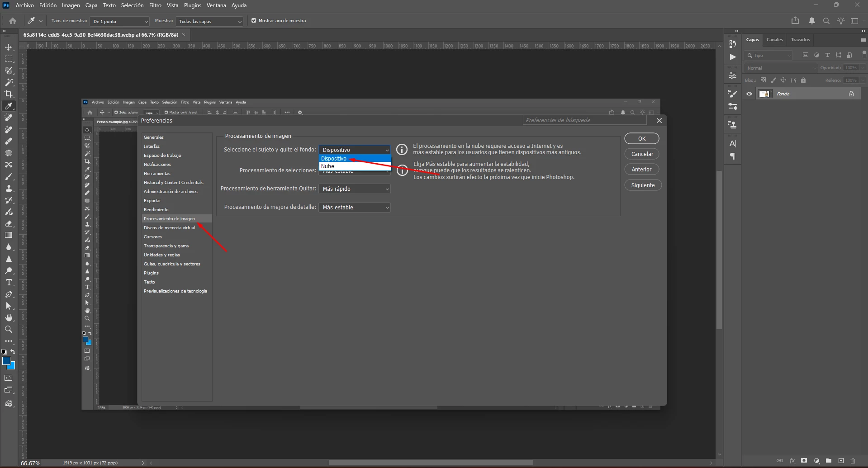The image size is (868, 468).
Task: Open the Archivo menu
Action: (25, 5)
